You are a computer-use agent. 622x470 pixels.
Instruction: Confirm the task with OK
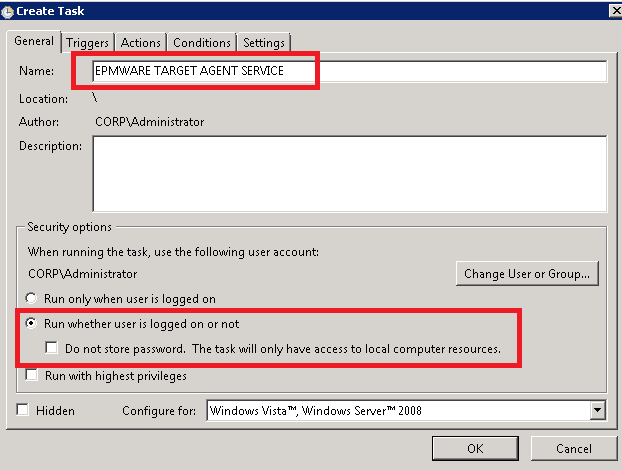tap(475, 448)
